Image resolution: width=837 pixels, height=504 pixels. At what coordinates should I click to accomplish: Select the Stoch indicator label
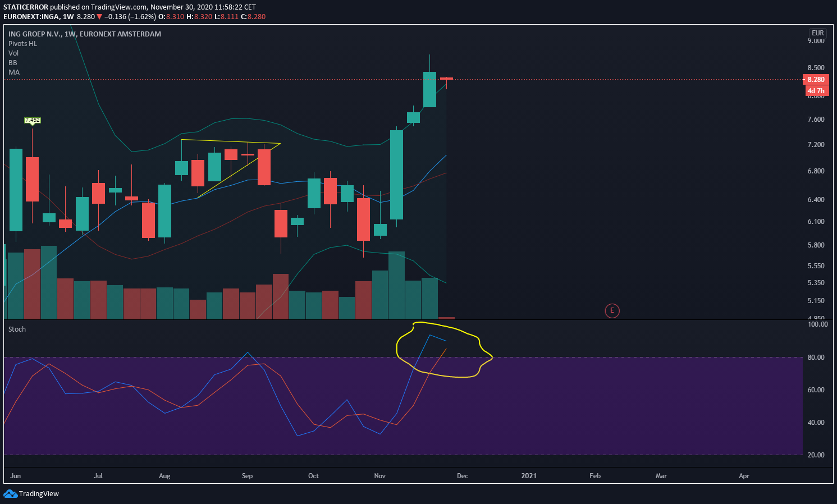(x=17, y=329)
